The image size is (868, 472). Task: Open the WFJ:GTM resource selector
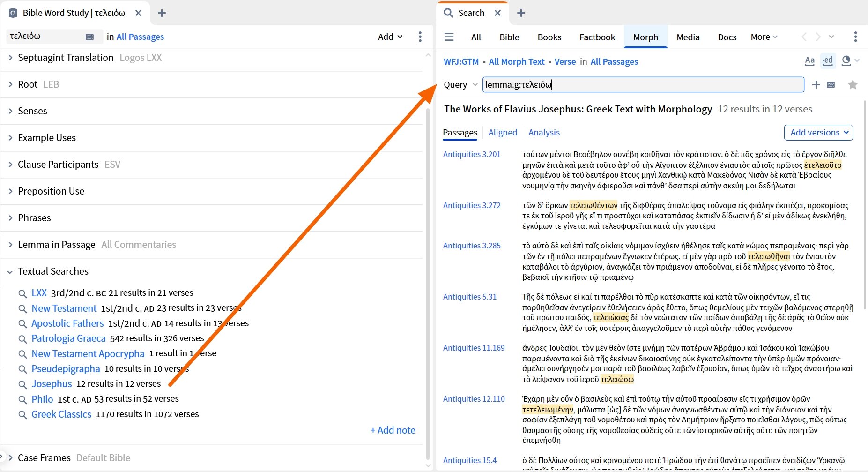[461, 62]
